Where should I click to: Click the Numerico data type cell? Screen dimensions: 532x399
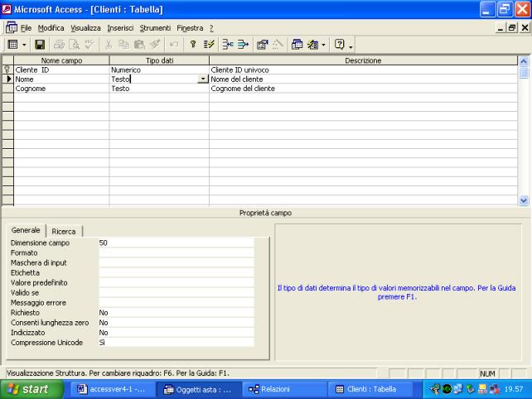point(159,70)
